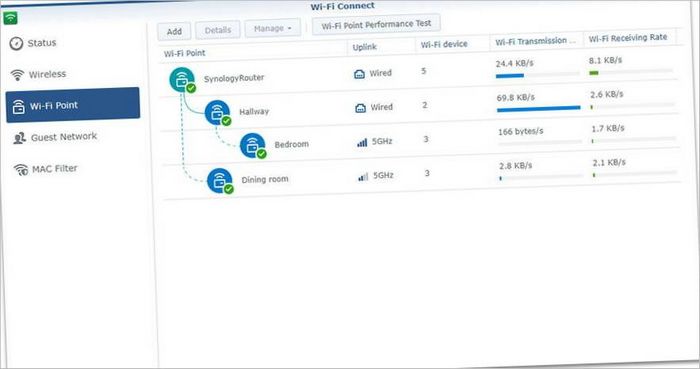Screen dimensions: 700x369
Task: Click the Details button
Action: coord(218,30)
